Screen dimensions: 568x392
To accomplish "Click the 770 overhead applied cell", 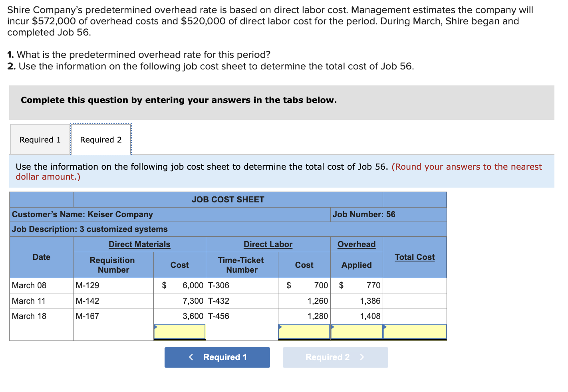I will point(357,285).
